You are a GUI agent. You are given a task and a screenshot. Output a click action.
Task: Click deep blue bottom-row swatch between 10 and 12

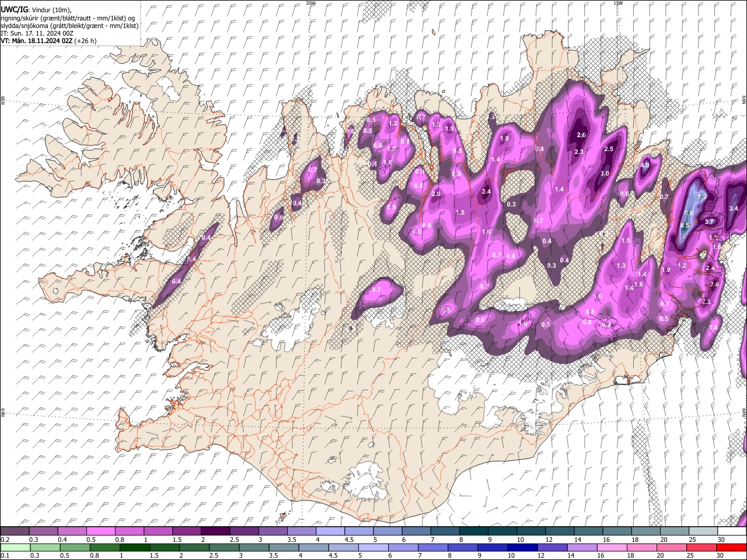522,547
